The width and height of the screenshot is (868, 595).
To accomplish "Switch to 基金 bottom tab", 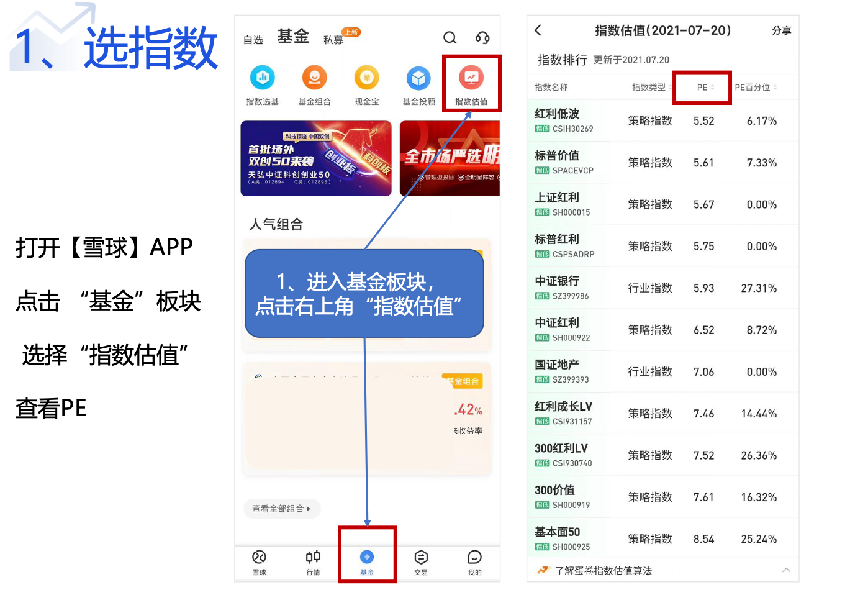I will [367, 562].
